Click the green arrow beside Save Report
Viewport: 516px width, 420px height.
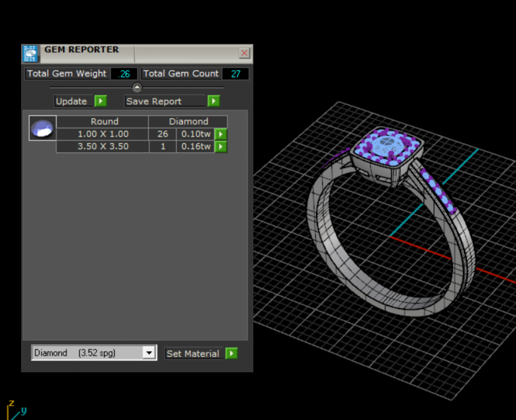pos(214,101)
